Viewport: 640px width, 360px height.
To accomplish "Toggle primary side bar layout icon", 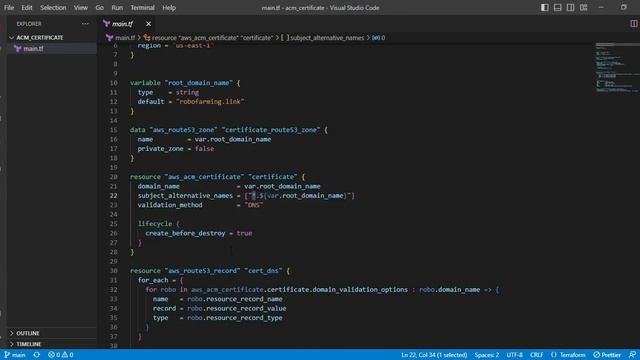I will (x=544, y=8).
